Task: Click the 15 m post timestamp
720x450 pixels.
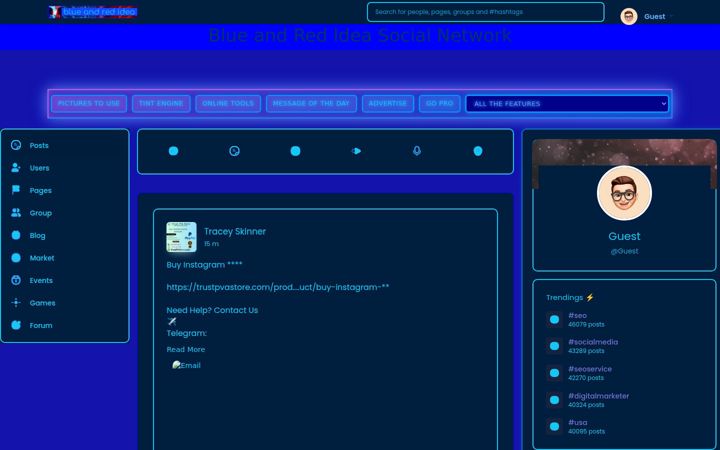Action: click(211, 244)
